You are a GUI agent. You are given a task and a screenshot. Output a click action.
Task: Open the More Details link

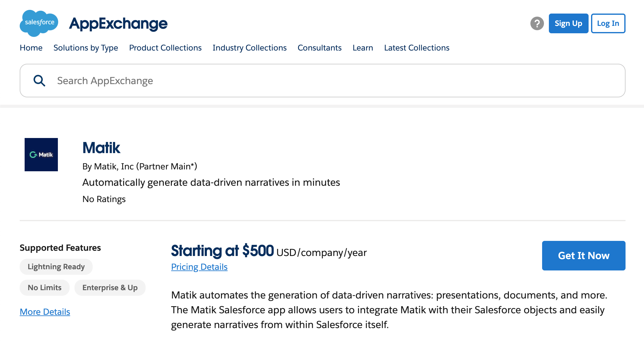coord(45,312)
